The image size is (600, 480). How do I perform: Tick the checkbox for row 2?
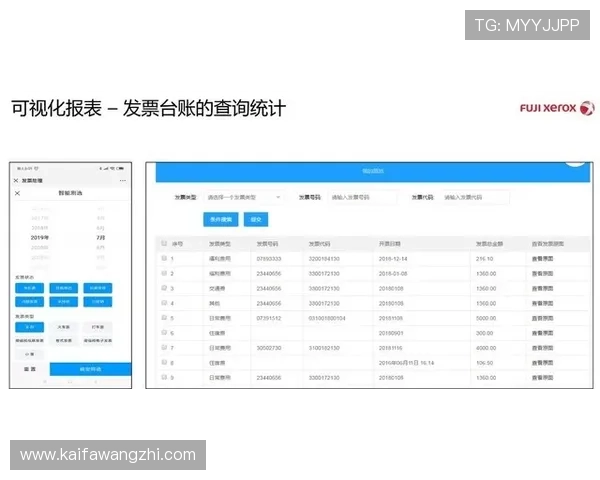[164, 273]
